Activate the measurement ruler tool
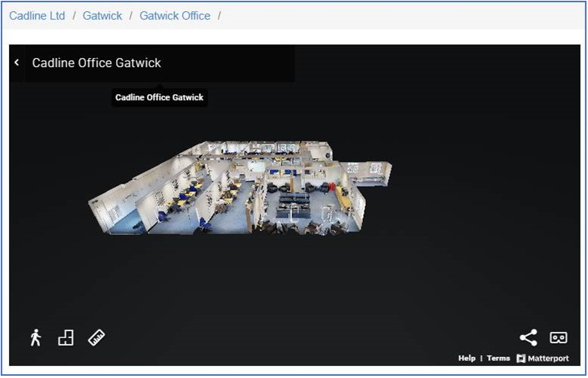This screenshot has height=378, width=588. click(x=96, y=337)
